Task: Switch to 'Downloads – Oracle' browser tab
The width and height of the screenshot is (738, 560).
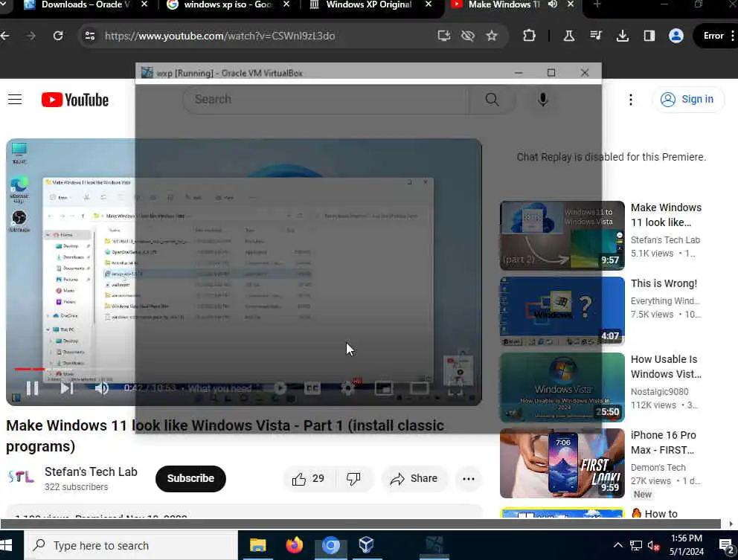Action: pyautogui.click(x=86, y=6)
